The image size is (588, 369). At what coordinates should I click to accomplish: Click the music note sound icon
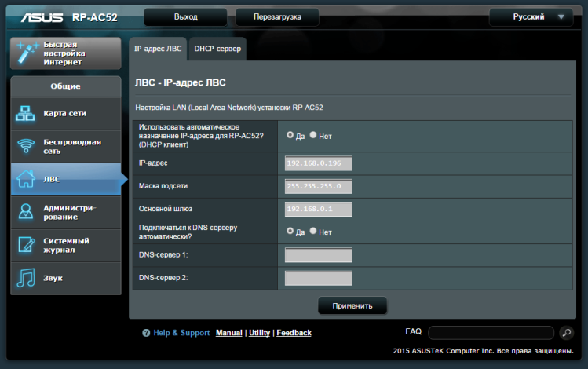pos(25,278)
